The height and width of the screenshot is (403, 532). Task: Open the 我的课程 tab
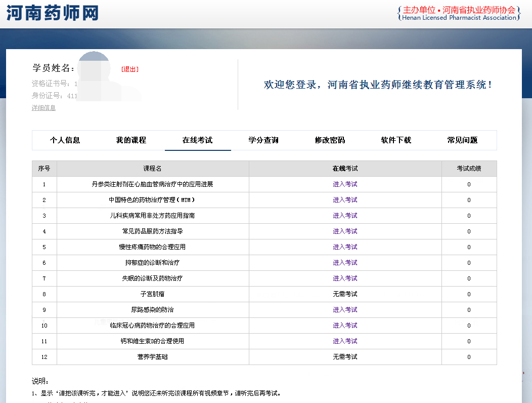[x=131, y=140]
